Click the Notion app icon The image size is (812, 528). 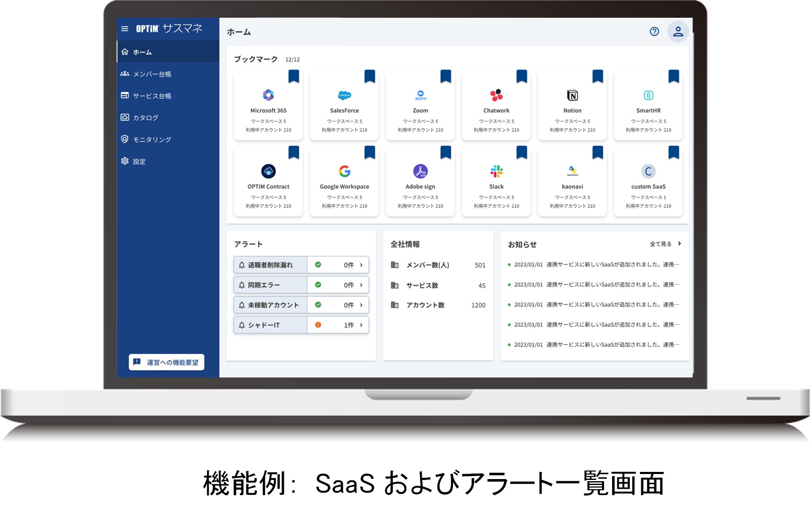click(572, 95)
